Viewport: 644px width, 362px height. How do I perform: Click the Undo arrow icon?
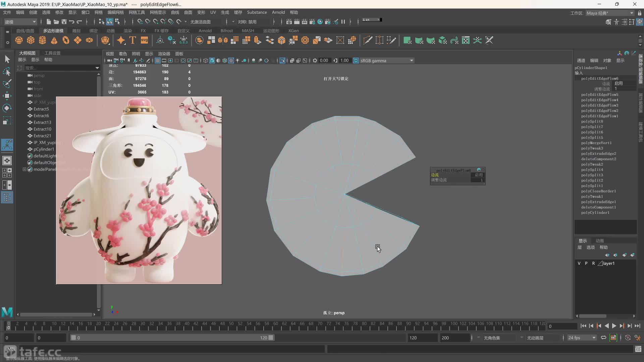pyautogui.click(x=72, y=22)
